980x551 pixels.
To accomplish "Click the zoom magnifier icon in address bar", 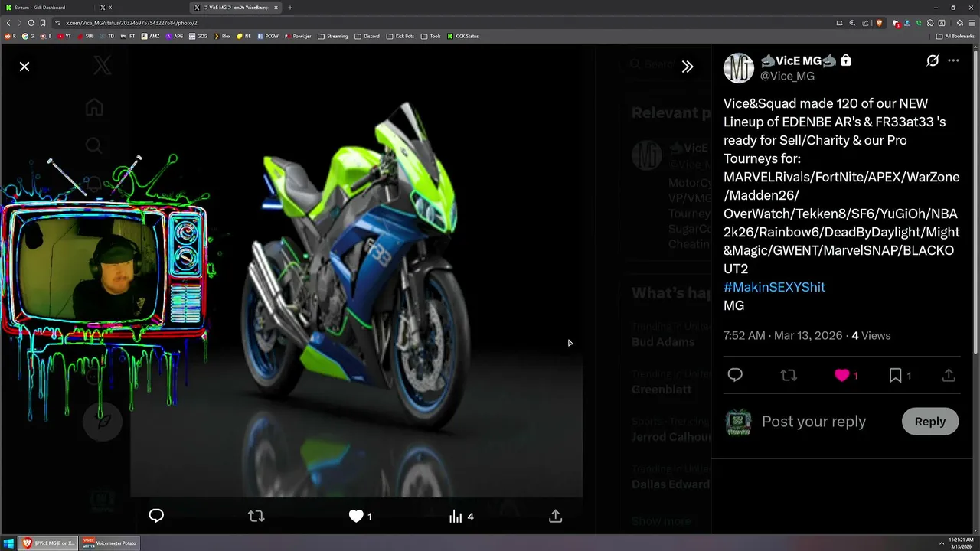I will (x=852, y=23).
